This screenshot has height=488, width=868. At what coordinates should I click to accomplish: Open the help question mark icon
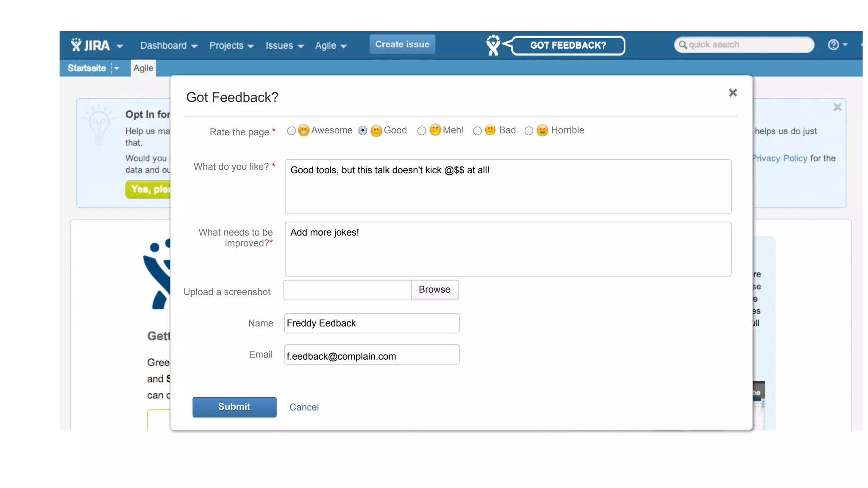tap(833, 44)
